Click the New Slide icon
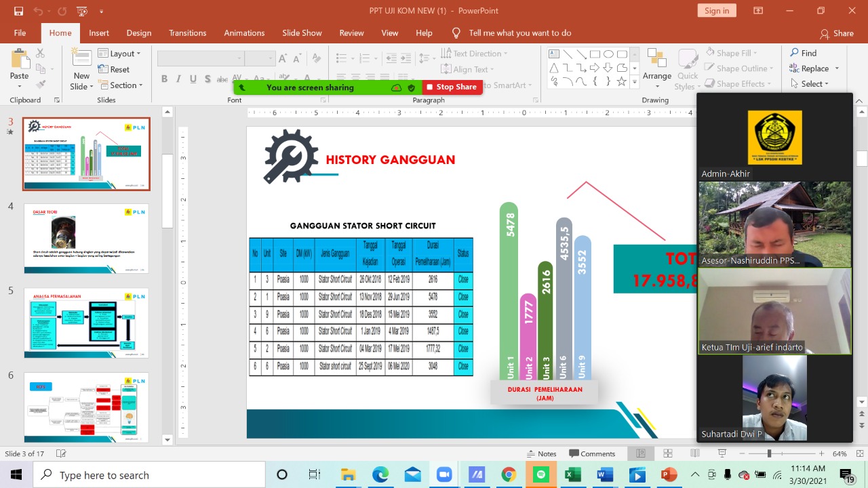868x488 pixels. pyautogui.click(x=81, y=59)
